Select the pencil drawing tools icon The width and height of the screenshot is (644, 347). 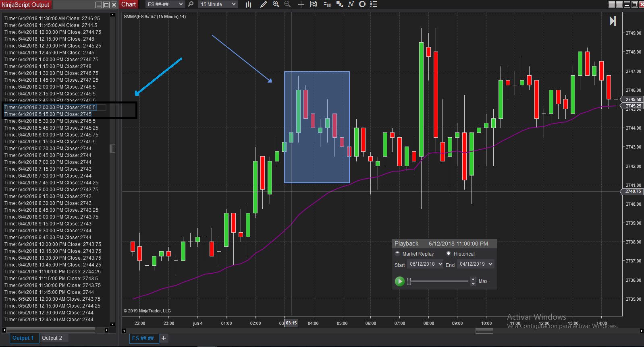pos(264,4)
